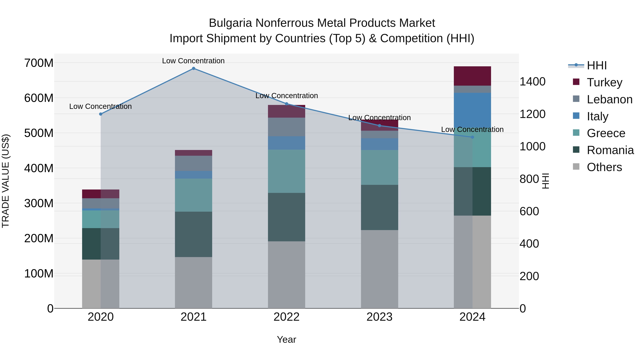This screenshot has height=362, width=644.
Task: Toggle the Greece legend entry
Action: [599, 133]
